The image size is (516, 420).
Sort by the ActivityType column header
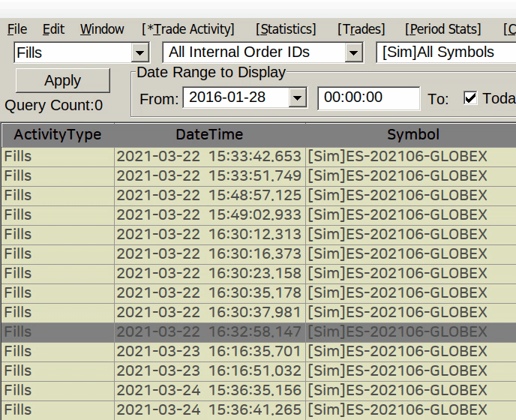(58, 135)
